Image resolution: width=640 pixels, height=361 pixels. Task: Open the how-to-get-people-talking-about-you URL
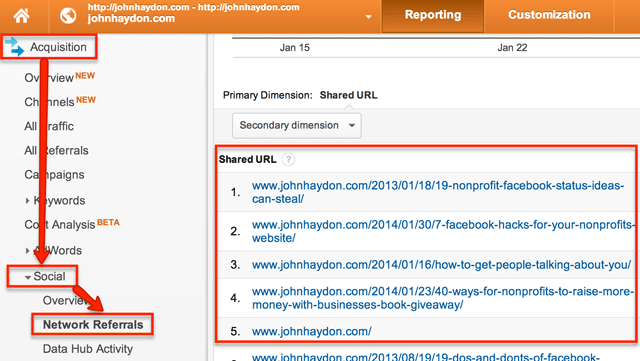pyautogui.click(x=441, y=265)
